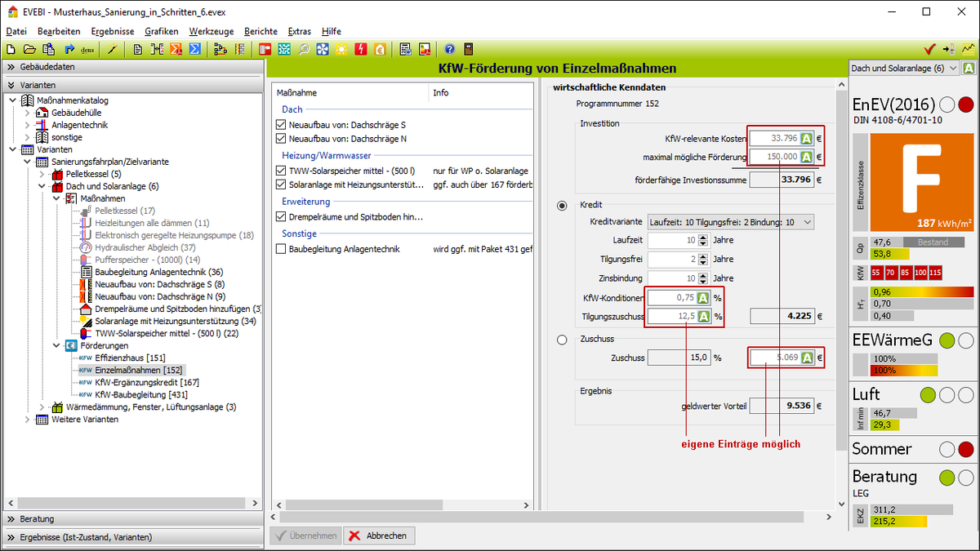This screenshot has width=980, height=551.
Task: Click the blue redo arrow icon
Action: [x=69, y=49]
